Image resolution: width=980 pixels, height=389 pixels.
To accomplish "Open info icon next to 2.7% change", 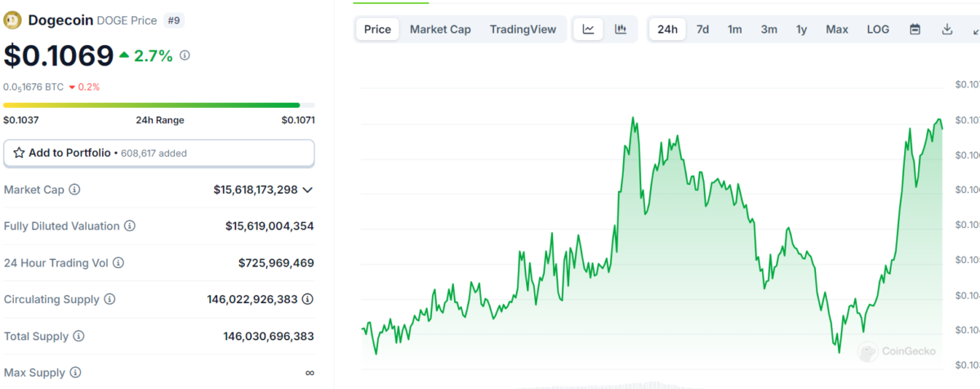I will 185,56.
